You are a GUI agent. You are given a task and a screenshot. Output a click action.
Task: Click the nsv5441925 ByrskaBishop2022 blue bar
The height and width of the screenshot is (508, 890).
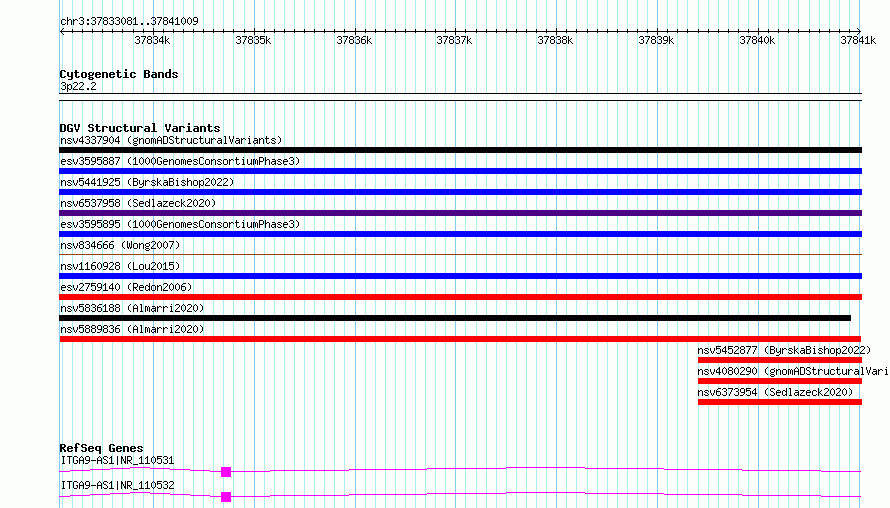click(x=460, y=192)
